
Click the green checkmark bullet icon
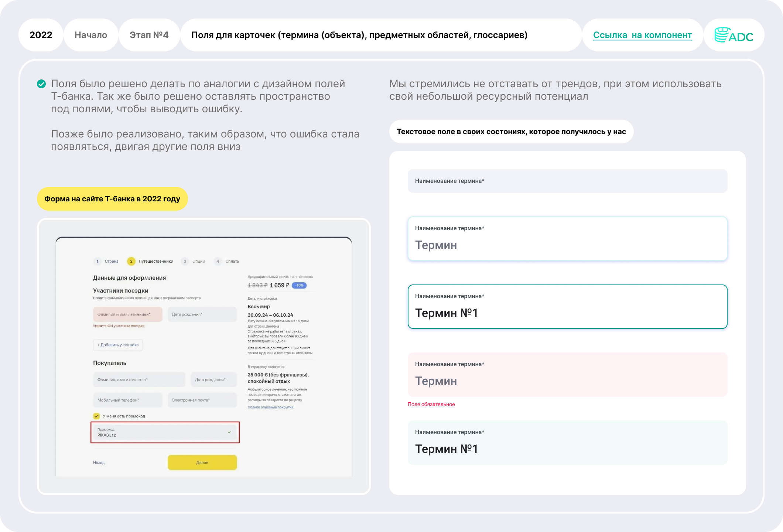[x=41, y=84]
